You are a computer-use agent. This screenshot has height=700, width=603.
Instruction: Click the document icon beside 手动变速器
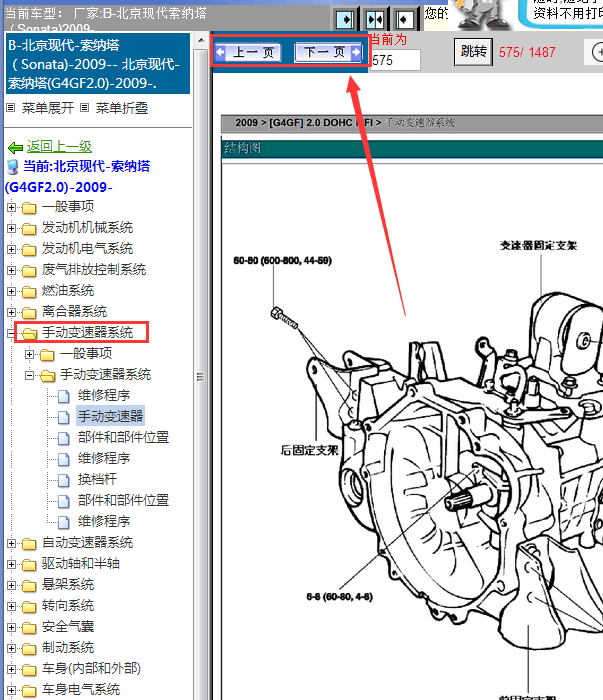click(x=64, y=417)
